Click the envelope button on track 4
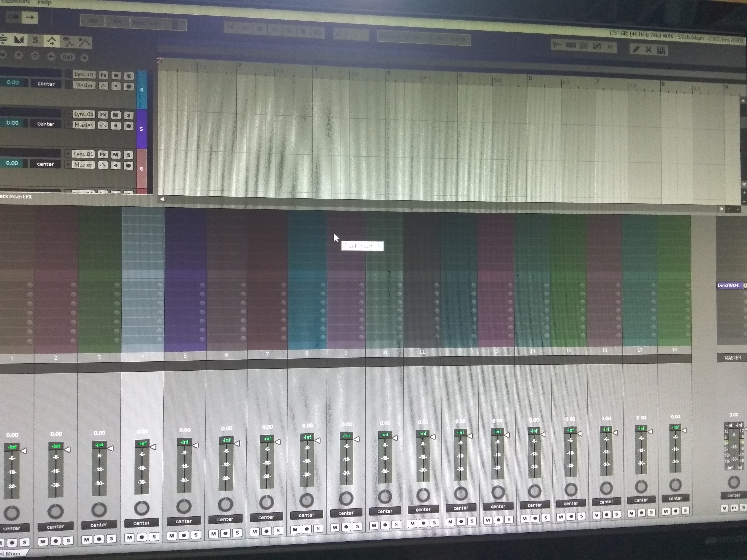747x560 pixels. click(103, 86)
